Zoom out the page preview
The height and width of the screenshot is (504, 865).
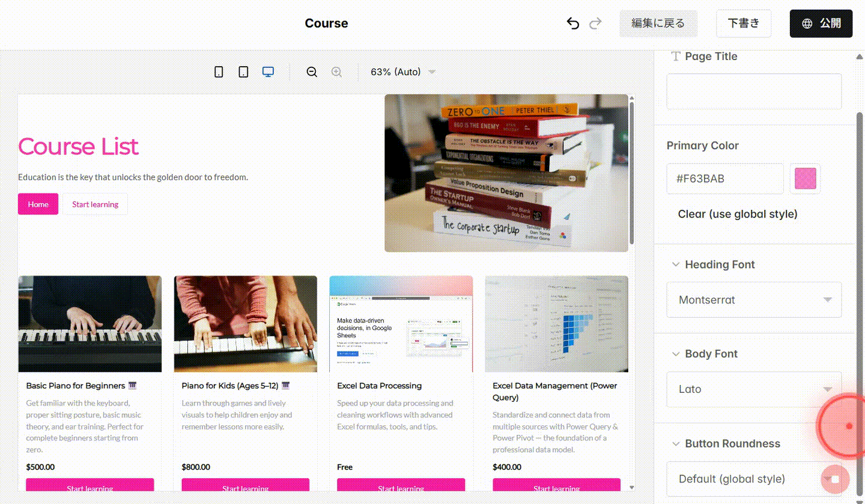click(312, 72)
